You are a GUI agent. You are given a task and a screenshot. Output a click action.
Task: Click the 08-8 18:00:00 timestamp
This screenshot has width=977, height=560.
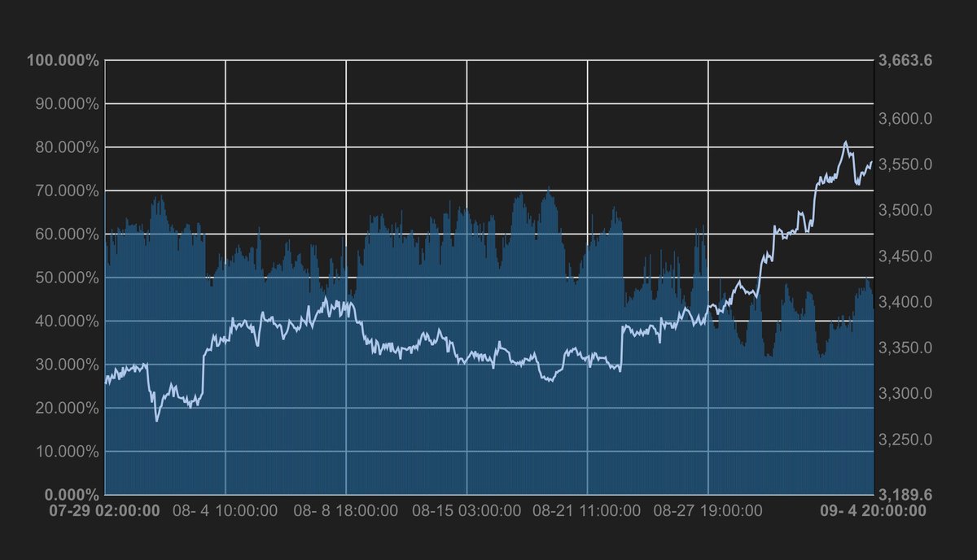click(344, 511)
